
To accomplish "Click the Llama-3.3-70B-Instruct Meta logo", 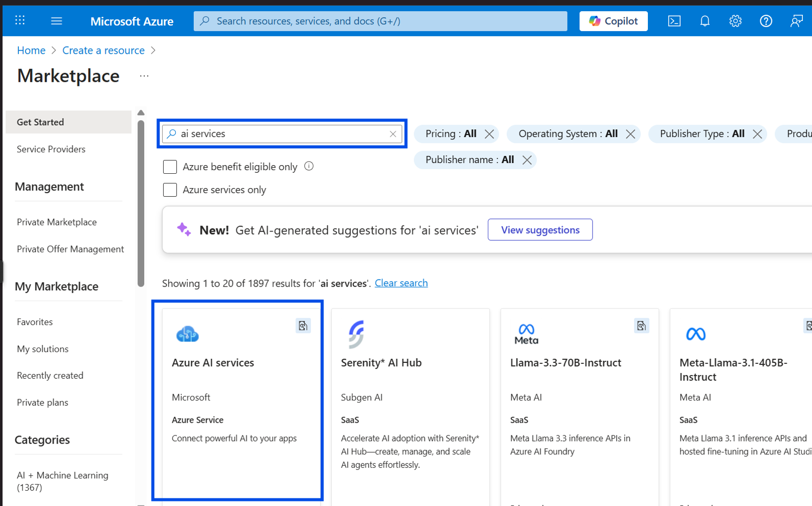I will [526, 334].
